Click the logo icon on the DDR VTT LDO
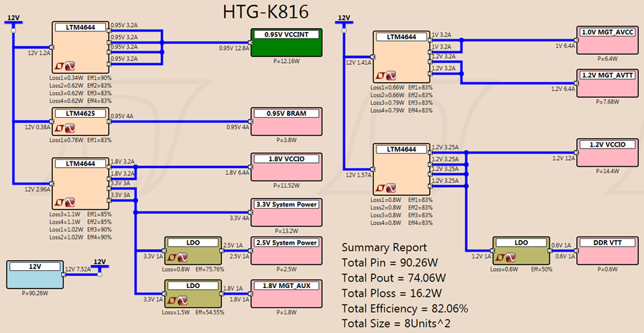The width and height of the screenshot is (644, 333). 506,257
